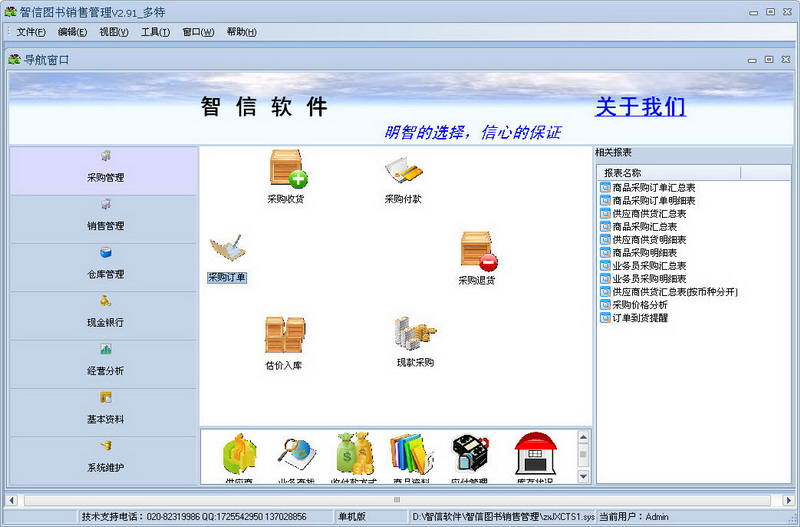
Task: Open report 业务员采购明细表
Action: (x=644, y=279)
